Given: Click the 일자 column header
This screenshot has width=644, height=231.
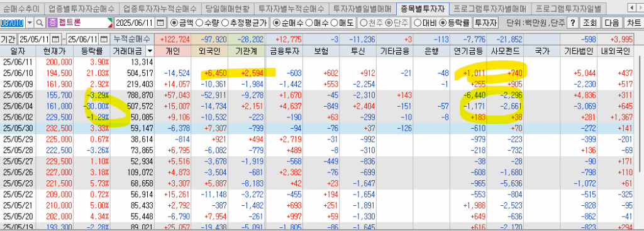Looking at the screenshot, I should point(18,51).
